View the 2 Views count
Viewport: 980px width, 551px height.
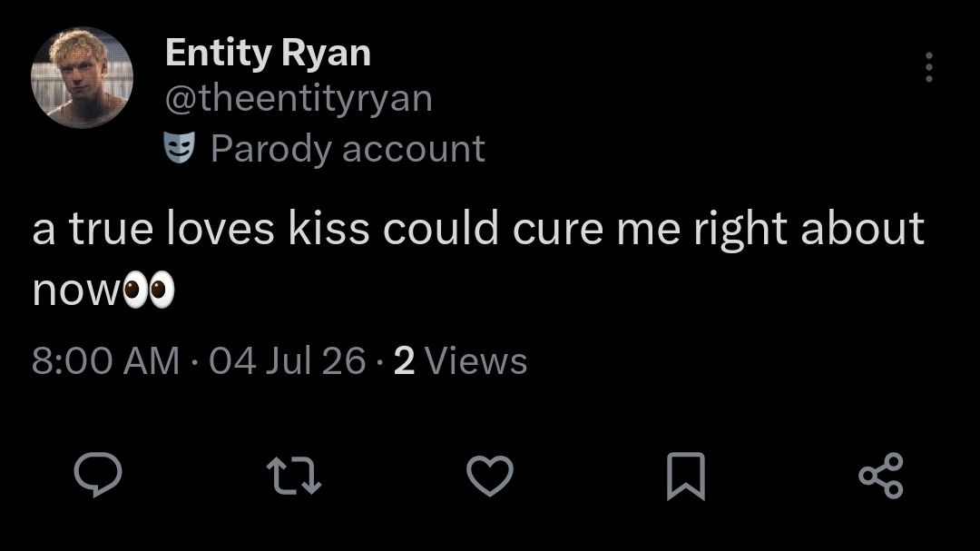(x=461, y=361)
